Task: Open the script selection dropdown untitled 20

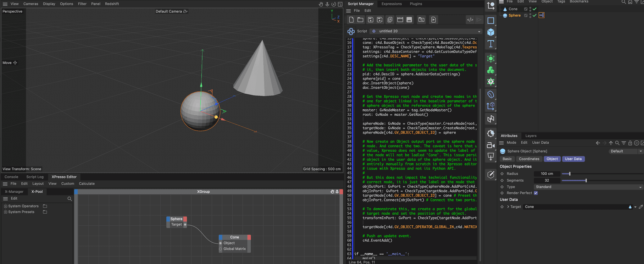Action: tap(426, 31)
